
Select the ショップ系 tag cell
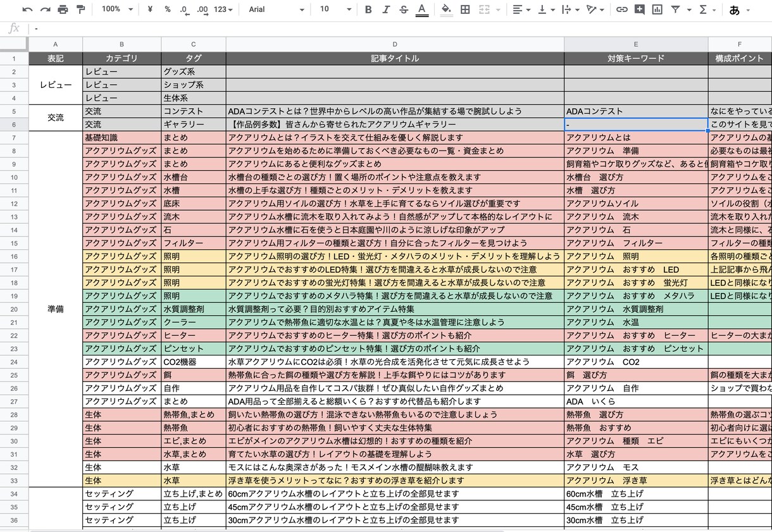click(193, 85)
